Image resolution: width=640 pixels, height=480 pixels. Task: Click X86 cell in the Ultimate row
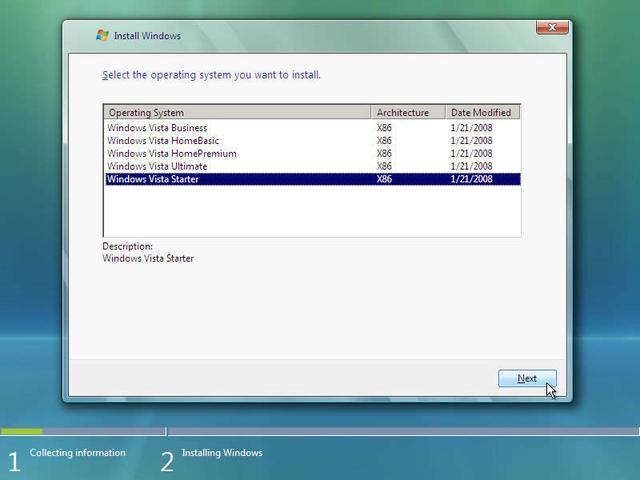pos(384,166)
